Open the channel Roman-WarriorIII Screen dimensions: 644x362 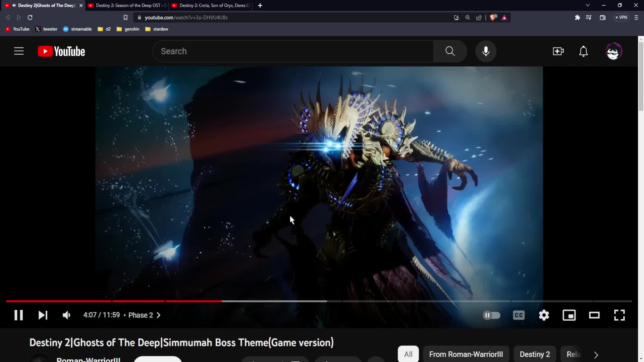pyautogui.click(x=88, y=359)
